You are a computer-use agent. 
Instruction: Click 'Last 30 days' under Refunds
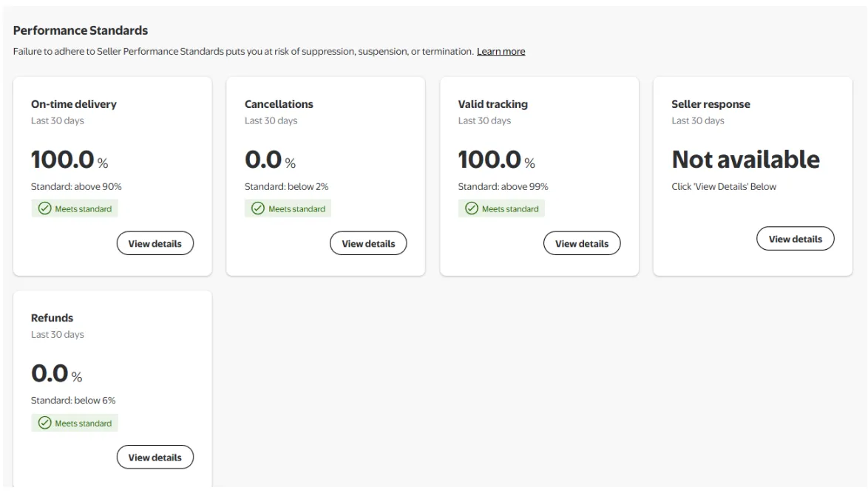[x=58, y=334]
